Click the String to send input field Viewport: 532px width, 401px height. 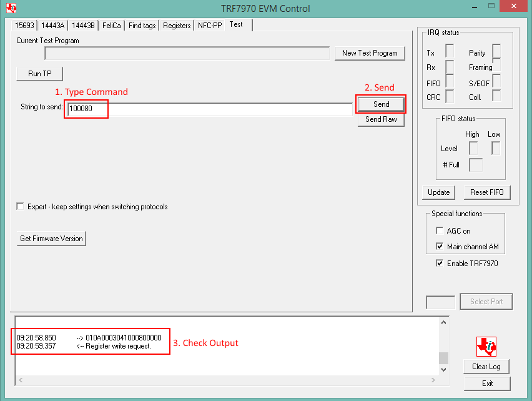coord(210,109)
